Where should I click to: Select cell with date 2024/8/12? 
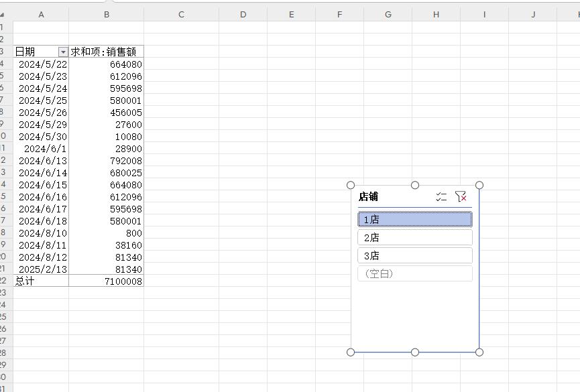[x=41, y=257]
